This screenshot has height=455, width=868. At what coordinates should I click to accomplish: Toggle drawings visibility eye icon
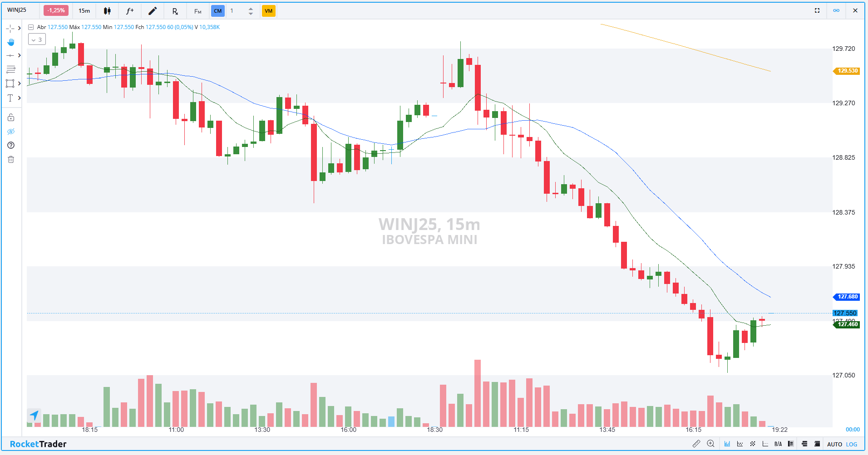(11, 132)
